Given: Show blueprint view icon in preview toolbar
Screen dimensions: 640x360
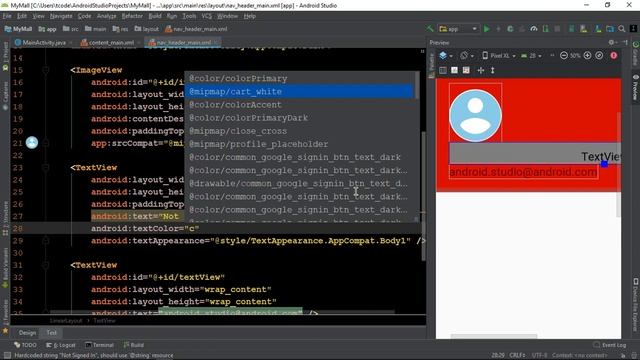Looking at the screenshot, I should [454, 70].
